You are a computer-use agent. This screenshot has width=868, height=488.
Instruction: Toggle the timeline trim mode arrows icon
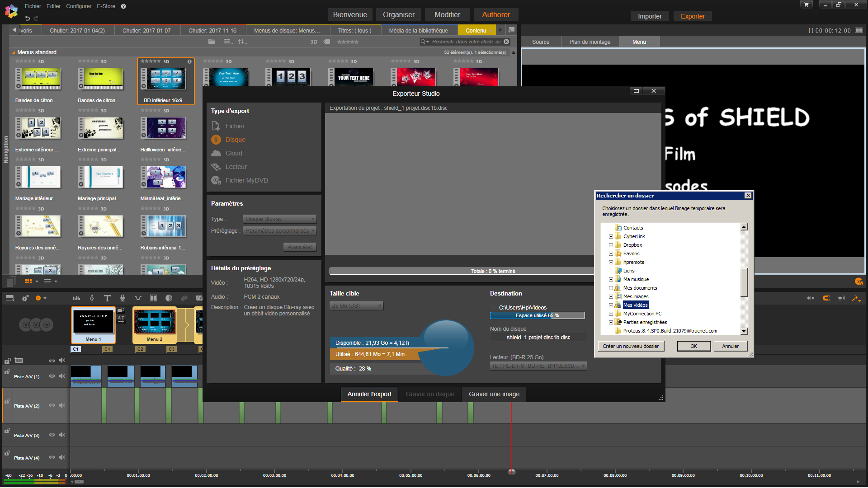[x=811, y=298]
